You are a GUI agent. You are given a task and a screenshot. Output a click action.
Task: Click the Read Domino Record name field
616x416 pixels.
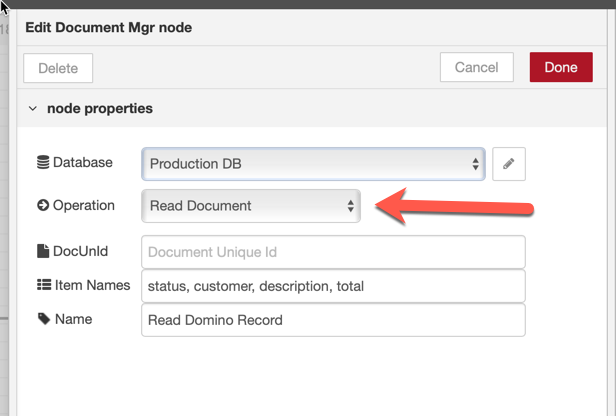[x=333, y=320]
